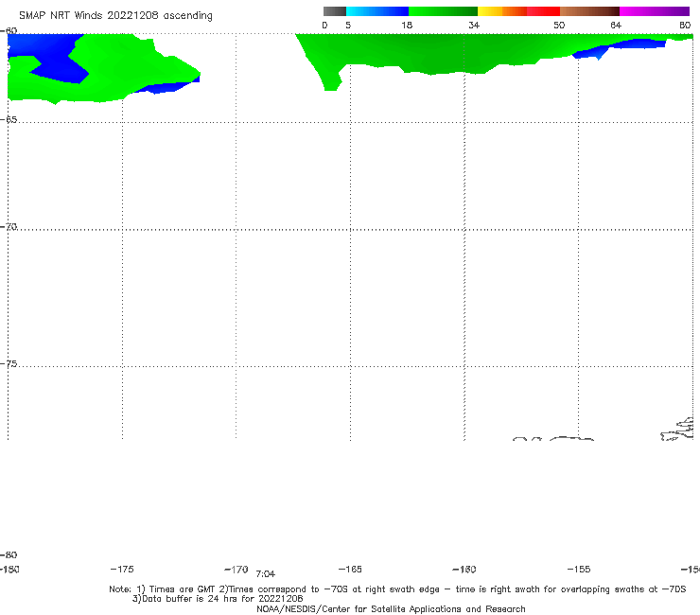Click the swath time label '7:04'
This screenshot has height=615, width=700.
[266, 574]
